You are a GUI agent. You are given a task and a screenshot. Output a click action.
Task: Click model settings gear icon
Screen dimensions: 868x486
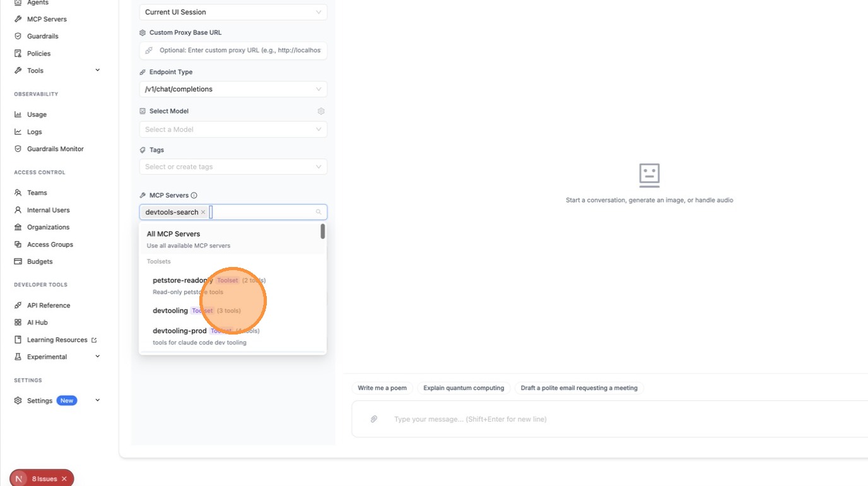[x=321, y=111]
